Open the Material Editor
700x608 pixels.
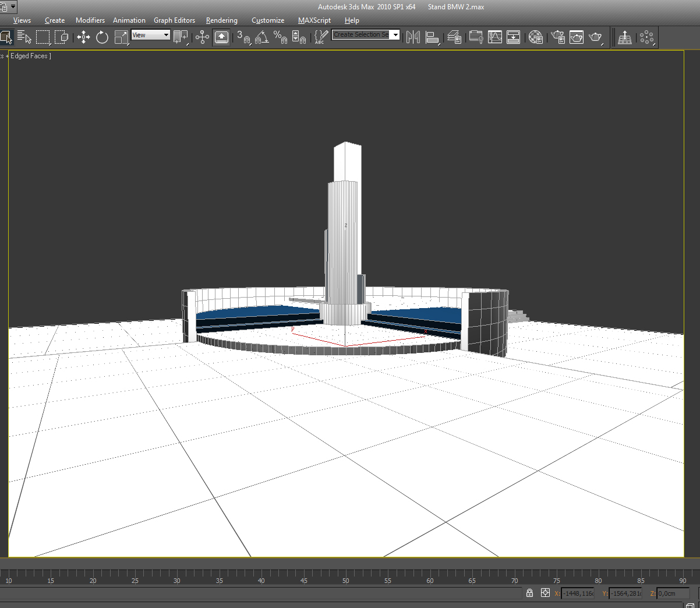[x=536, y=37]
